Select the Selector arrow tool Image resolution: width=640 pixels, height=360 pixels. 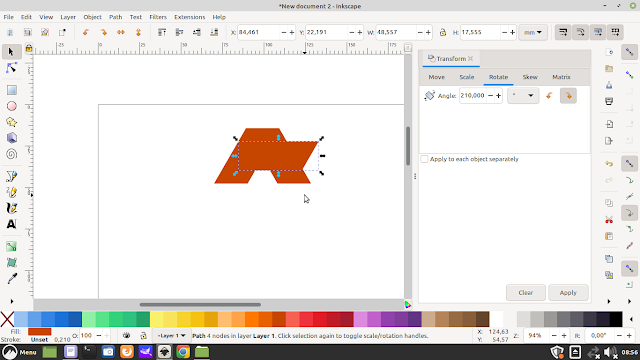tap(11, 52)
